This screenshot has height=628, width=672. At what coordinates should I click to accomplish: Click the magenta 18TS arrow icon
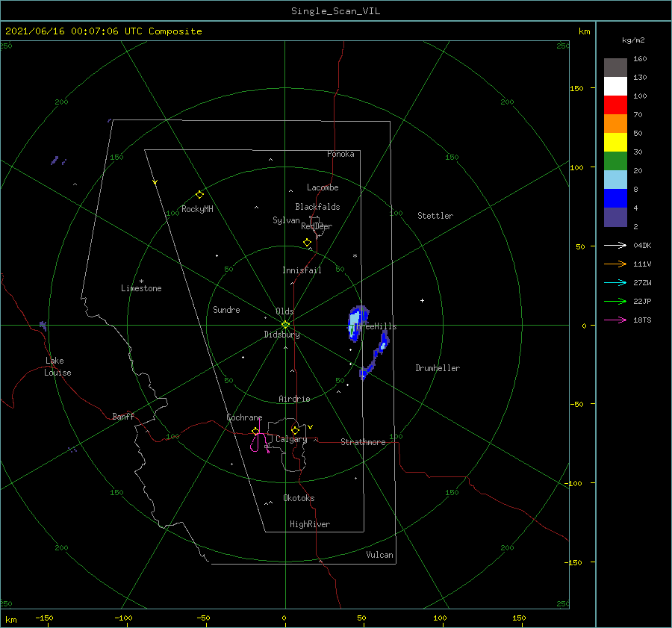[x=615, y=320]
